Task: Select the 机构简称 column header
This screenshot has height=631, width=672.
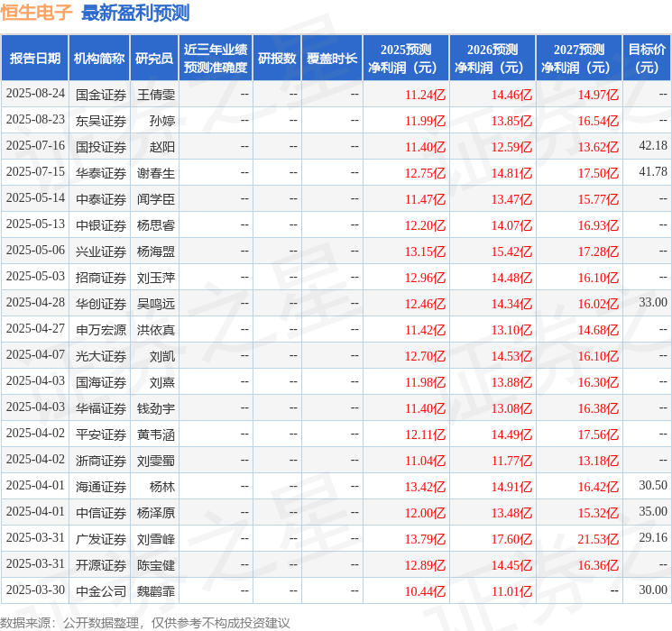Action: (99, 59)
